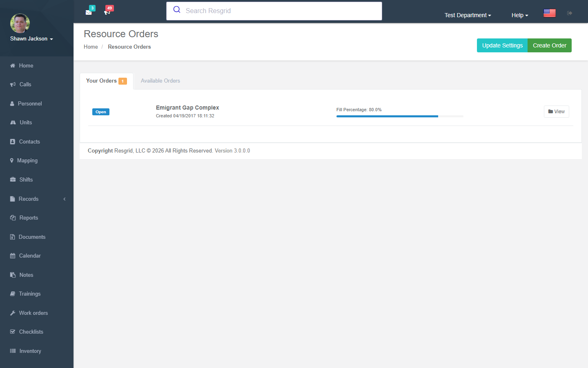The image size is (588, 368).
Task: Open Mapping in the sidebar
Action: [x=37, y=161]
